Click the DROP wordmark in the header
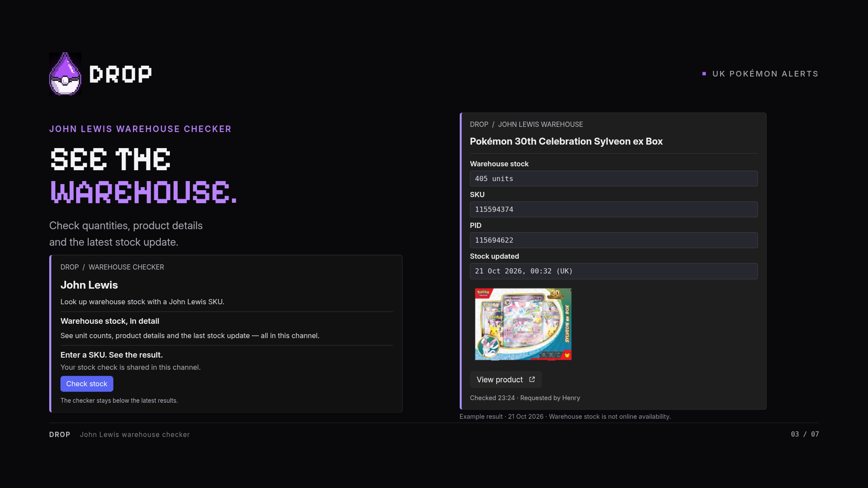The height and width of the screenshot is (488, 868). tap(120, 74)
